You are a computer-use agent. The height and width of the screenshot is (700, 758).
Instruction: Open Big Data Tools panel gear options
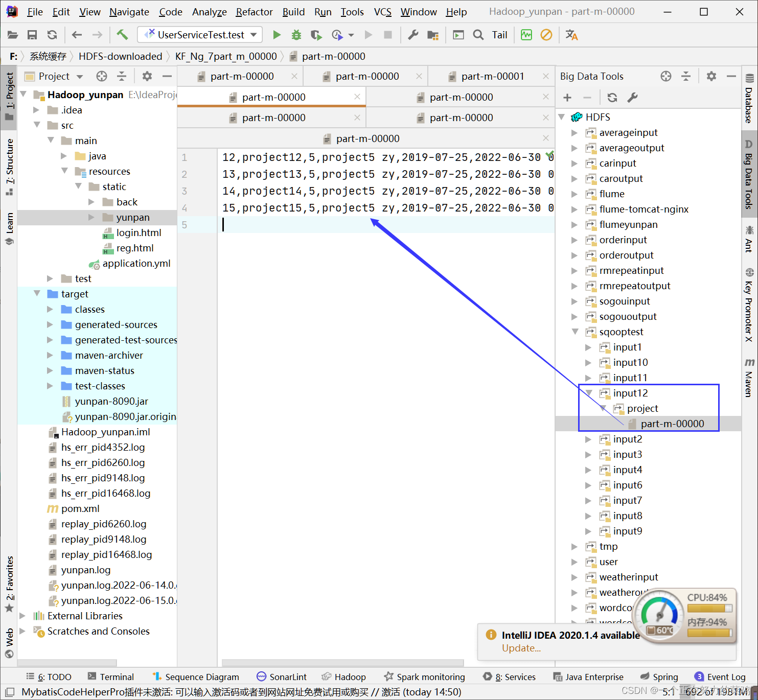pyautogui.click(x=711, y=76)
